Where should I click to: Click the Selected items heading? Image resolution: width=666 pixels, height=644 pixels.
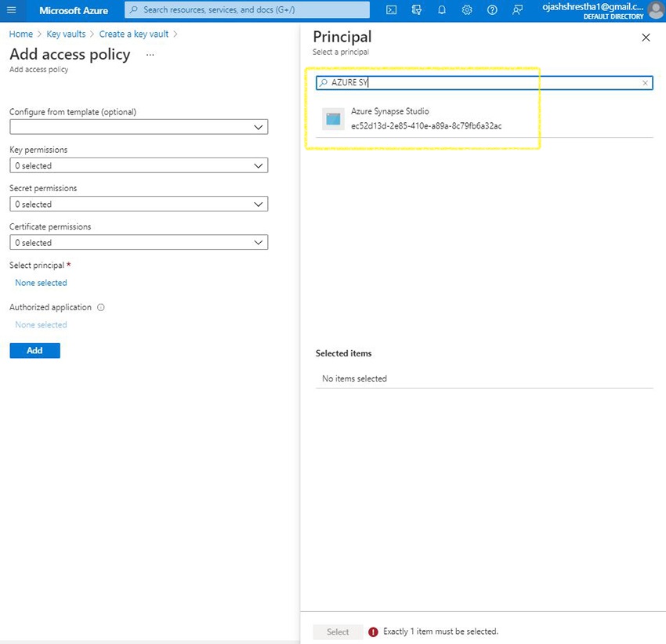(343, 353)
